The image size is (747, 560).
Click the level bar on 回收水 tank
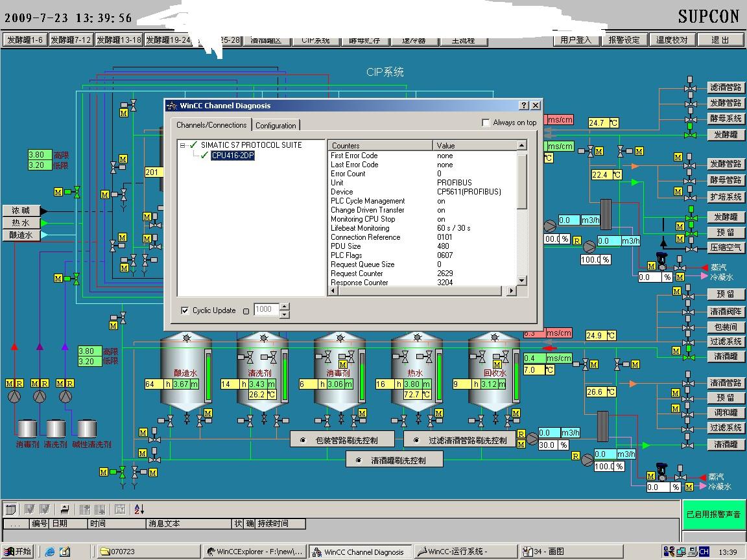point(516,375)
